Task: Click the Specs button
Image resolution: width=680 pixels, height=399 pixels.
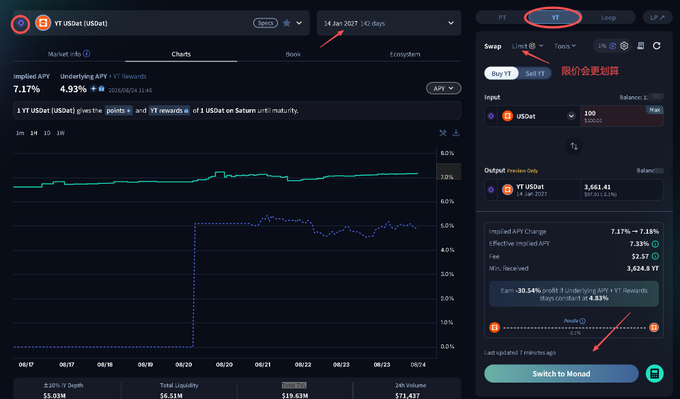Action: pos(265,23)
